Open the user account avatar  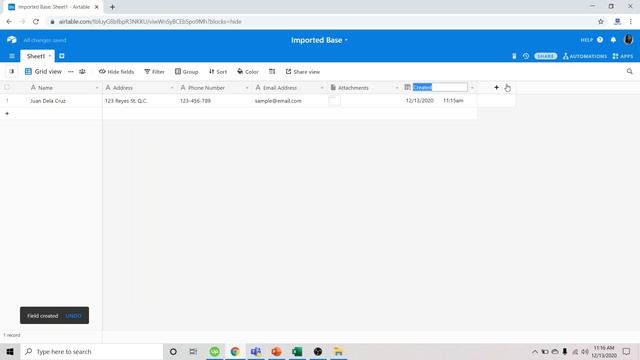tap(628, 40)
